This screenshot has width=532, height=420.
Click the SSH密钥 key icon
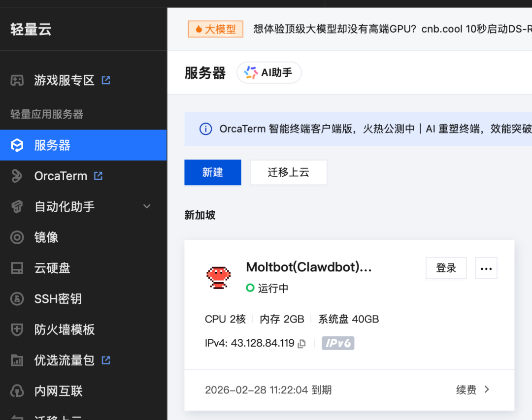tap(17, 299)
